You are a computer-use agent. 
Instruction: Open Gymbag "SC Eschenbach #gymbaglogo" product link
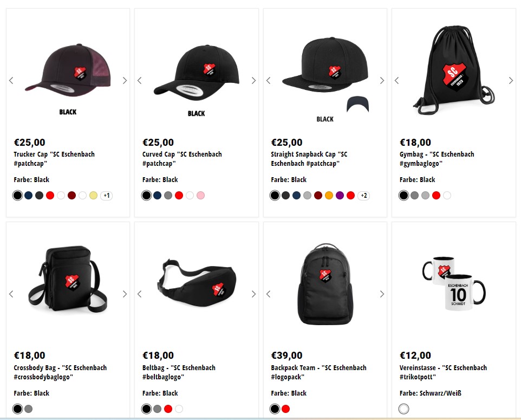point(437,159)
